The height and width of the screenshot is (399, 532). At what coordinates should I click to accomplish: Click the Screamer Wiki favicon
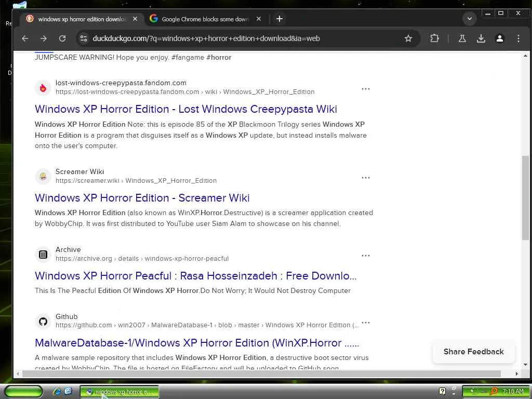pos(43,177)
